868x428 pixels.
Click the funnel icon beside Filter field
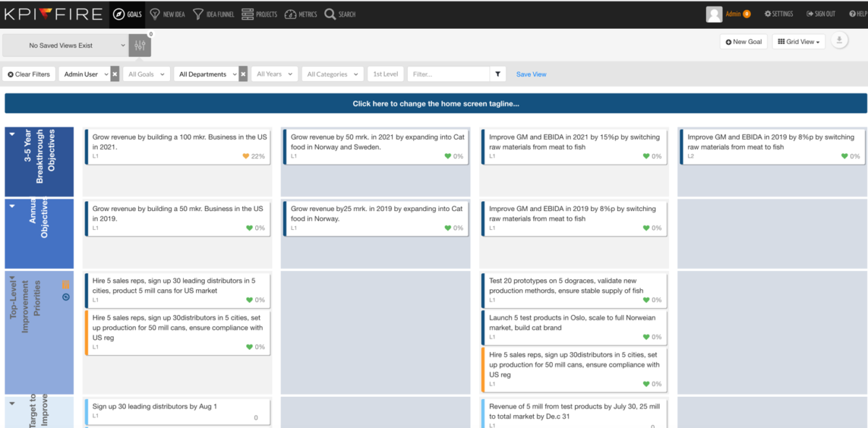tap(498, 74)
